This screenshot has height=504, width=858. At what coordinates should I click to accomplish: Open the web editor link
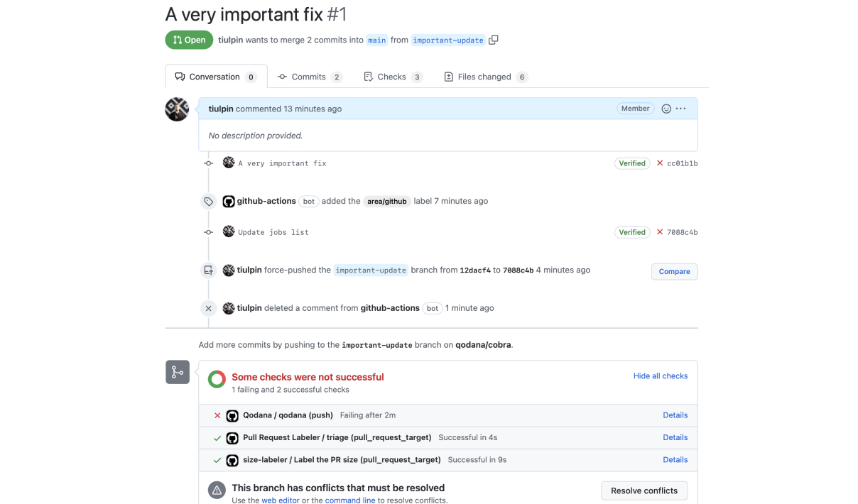(281, 500)
